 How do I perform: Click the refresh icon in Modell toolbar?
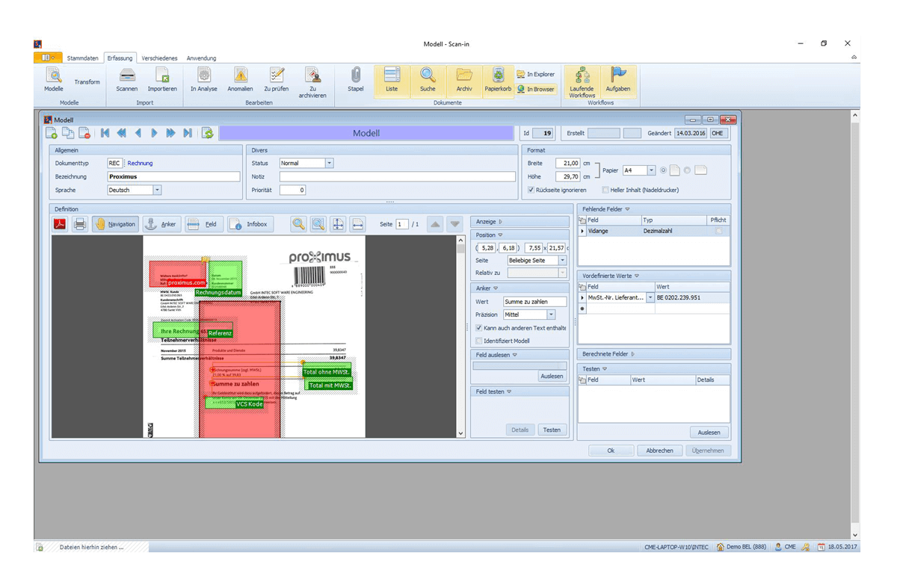coord(208,133)
